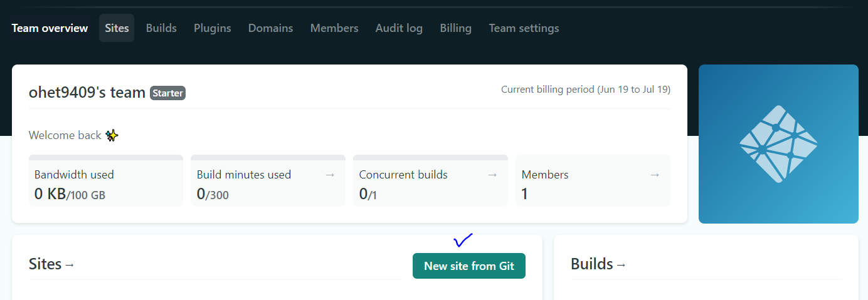
Task: Click the 0/1 concurrent builds value
Action: pyautogui.click(x=368, y=194)
